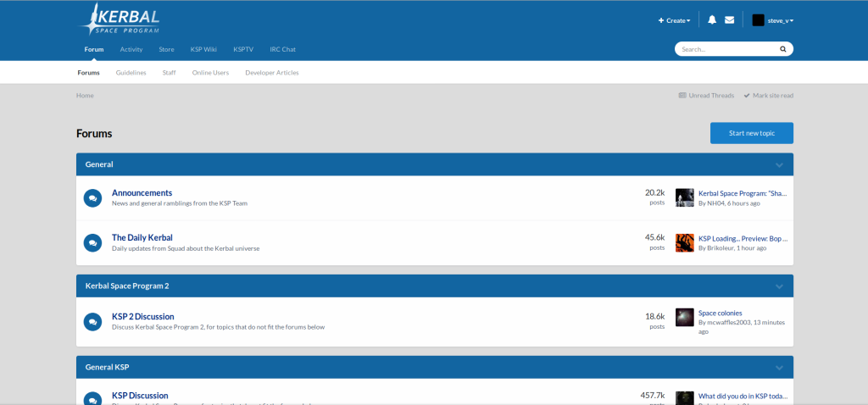Open the messages envelope icon
The width and height of the screenshot is (868, 405).
pyautogui.click(x=729, y=20)
